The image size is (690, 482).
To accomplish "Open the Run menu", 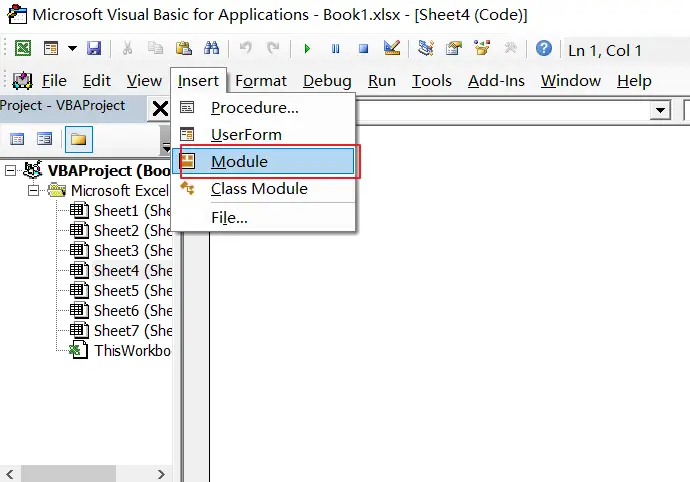I will pyautogui.click(x=382, y=81).
